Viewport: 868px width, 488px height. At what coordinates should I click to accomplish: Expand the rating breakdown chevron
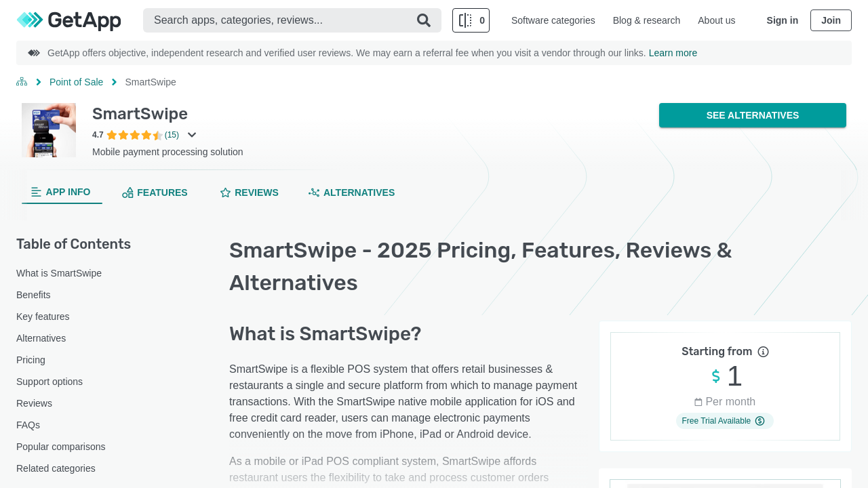(x=192, y=135)
